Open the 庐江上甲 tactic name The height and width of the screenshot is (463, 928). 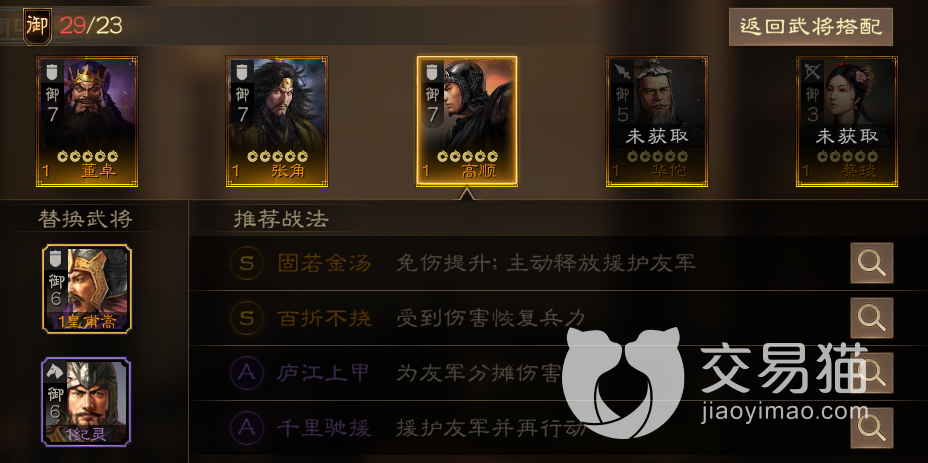click(323, 374)
